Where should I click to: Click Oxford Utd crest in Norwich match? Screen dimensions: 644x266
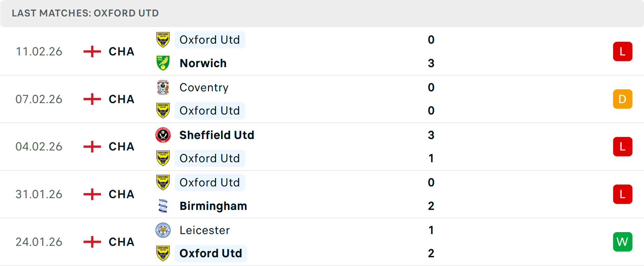tap(163, 40)
